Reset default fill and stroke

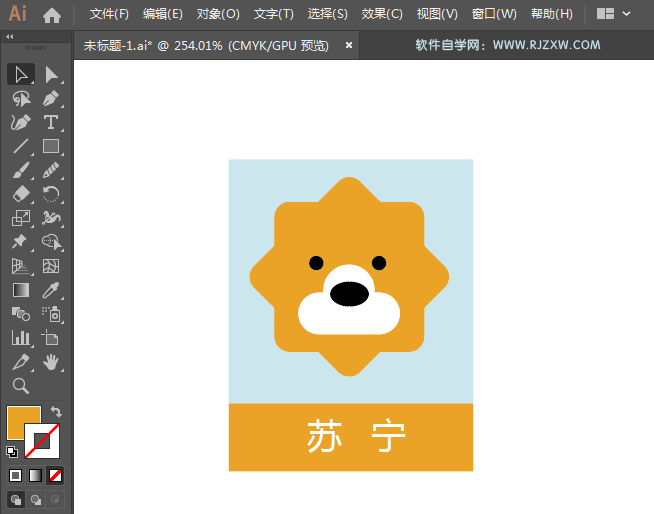point(12,451)
